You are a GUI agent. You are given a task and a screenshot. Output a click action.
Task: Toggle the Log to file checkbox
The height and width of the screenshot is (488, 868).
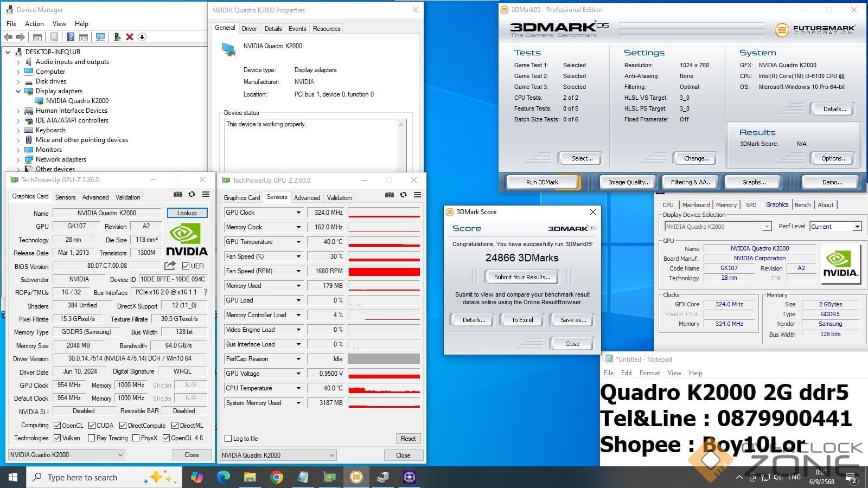tap(228, 439)
